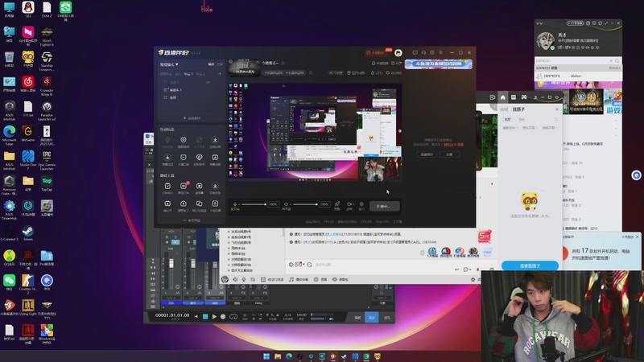
Task: Toggle Mute M on first mixer channel
Action: 167,237
